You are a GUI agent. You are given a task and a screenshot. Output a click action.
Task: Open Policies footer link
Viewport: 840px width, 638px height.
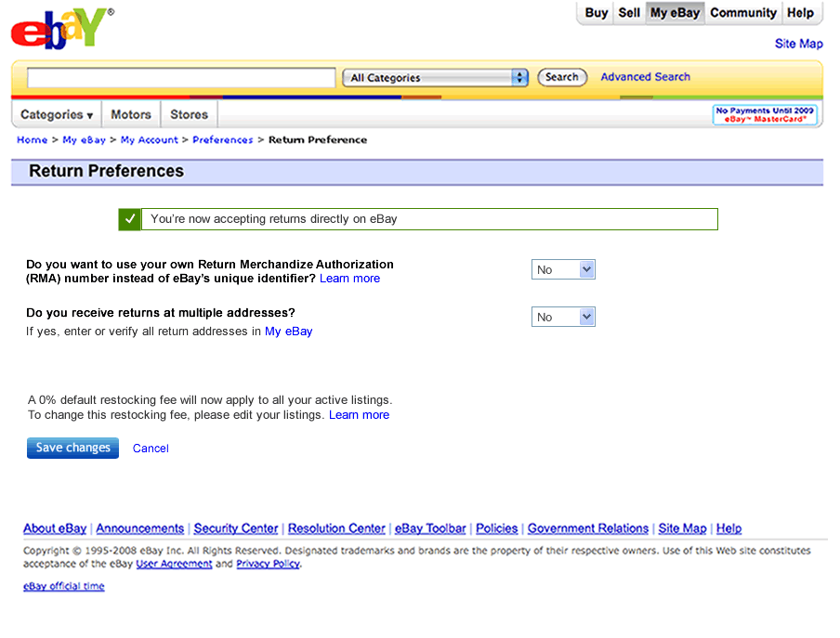pos(496,528)
